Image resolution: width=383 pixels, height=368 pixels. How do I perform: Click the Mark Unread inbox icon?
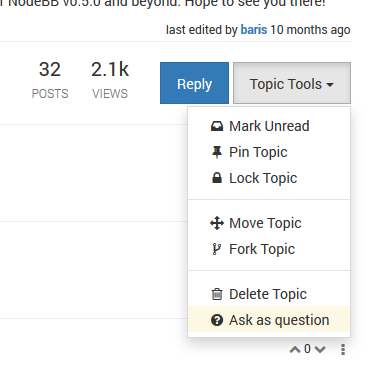(217, 126)
